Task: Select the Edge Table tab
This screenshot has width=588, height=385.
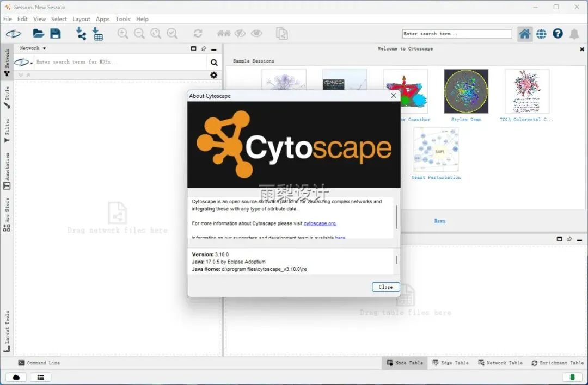Action: point(450,363)
